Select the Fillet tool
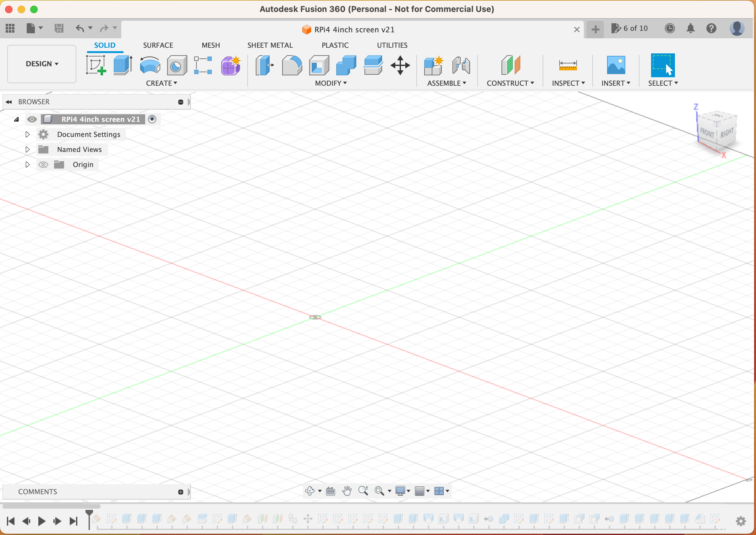Screen dimensions: 756x535 [x=292, y=65]
